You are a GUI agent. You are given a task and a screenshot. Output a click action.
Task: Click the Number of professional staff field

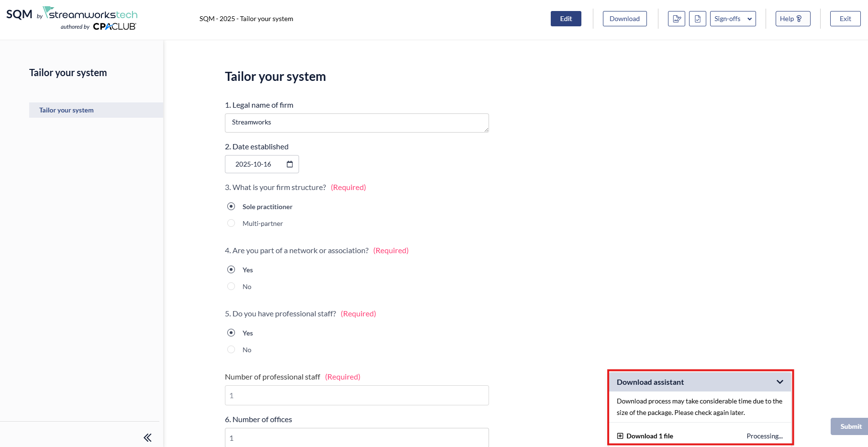click(356, 395)
